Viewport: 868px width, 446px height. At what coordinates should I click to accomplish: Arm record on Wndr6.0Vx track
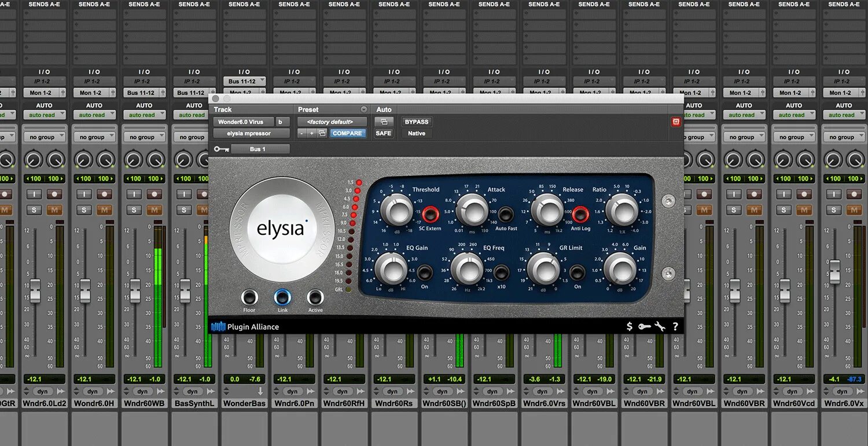point(854,194)
